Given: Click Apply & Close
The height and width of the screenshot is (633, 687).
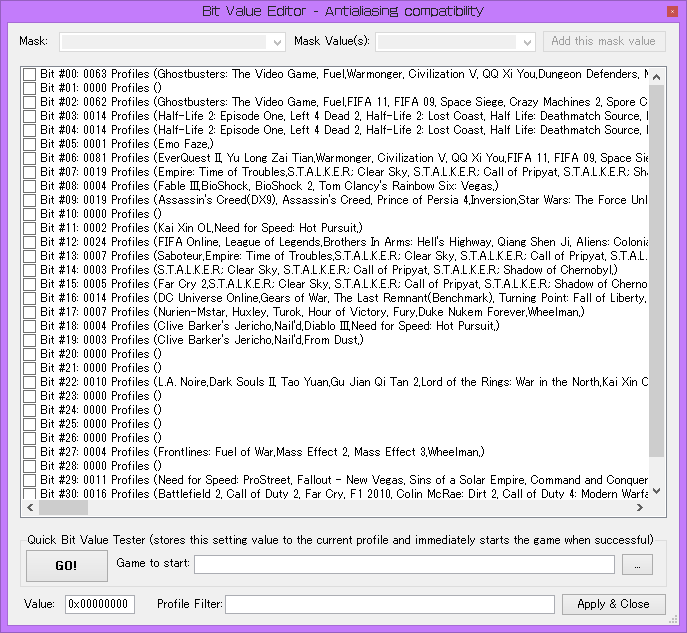Looking at the screenshot, I should (x=613, y=604).
